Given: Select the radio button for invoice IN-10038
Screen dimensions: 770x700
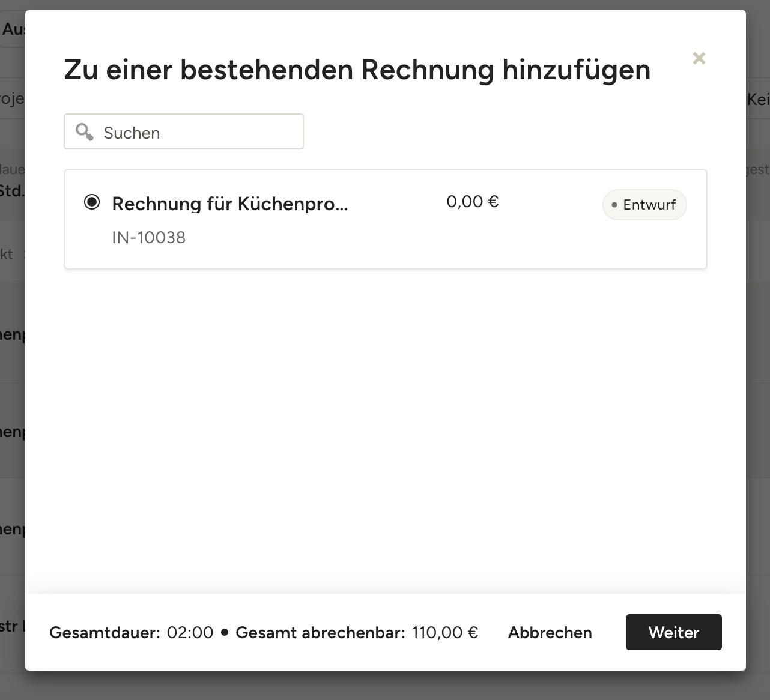Looking at the screenshot, I should point(92,202).
